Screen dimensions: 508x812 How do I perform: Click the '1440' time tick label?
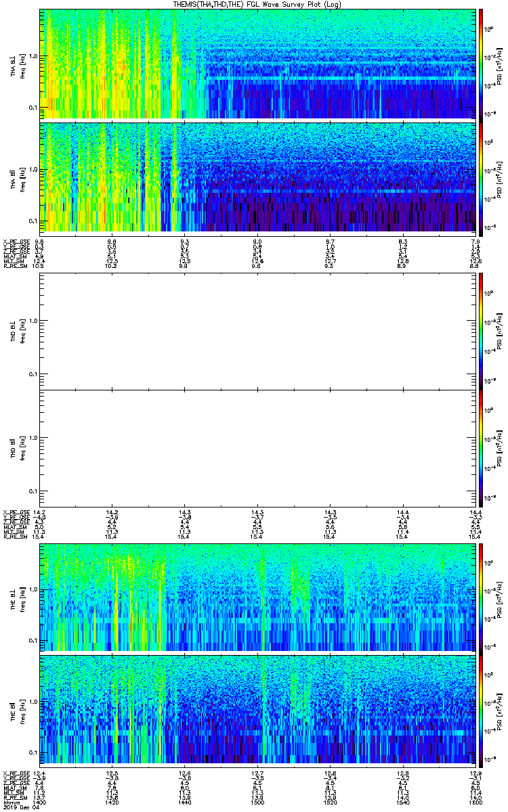click(x=184, y=804)
